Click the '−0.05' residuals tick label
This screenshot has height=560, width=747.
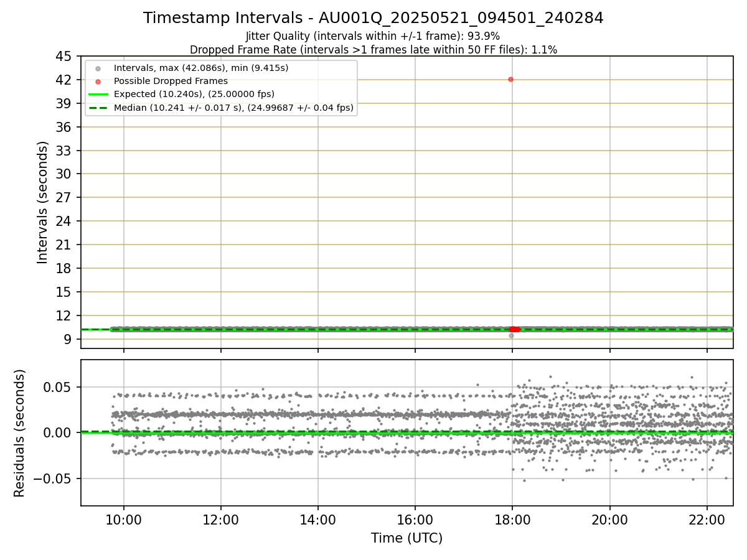54,478
